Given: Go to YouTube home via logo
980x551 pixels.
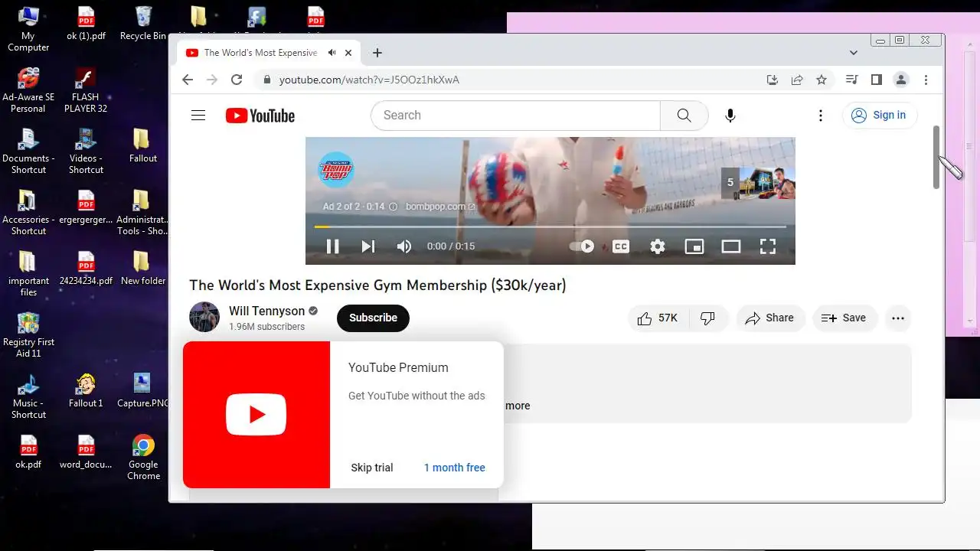Looking at the screenshot, I should coord(260,116).
